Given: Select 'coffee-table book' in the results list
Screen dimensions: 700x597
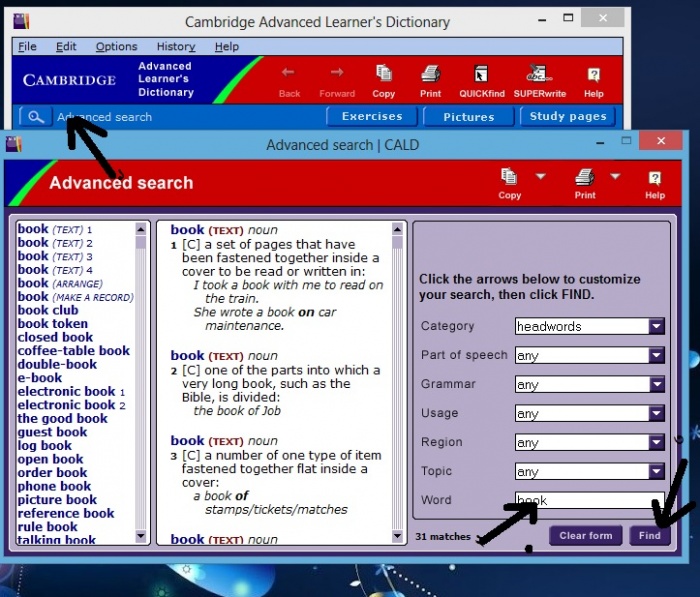Looking at the screenshot, I should 74,351.
